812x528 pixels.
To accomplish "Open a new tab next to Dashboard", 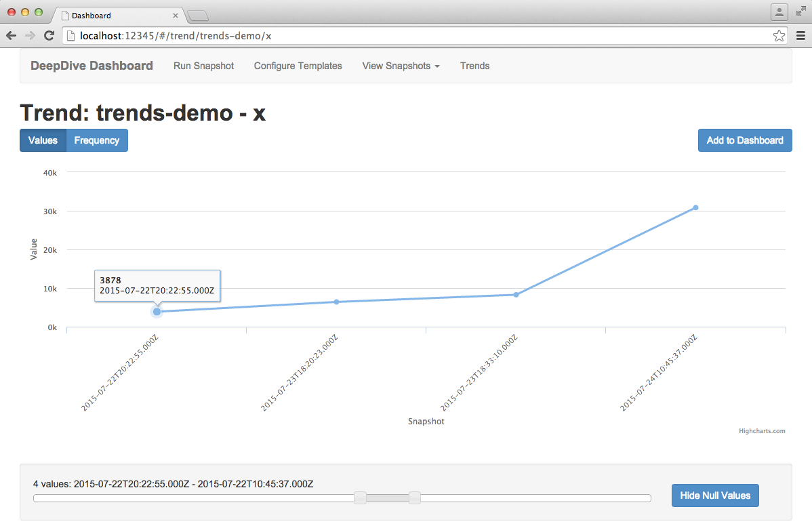I will coord(197,16).
